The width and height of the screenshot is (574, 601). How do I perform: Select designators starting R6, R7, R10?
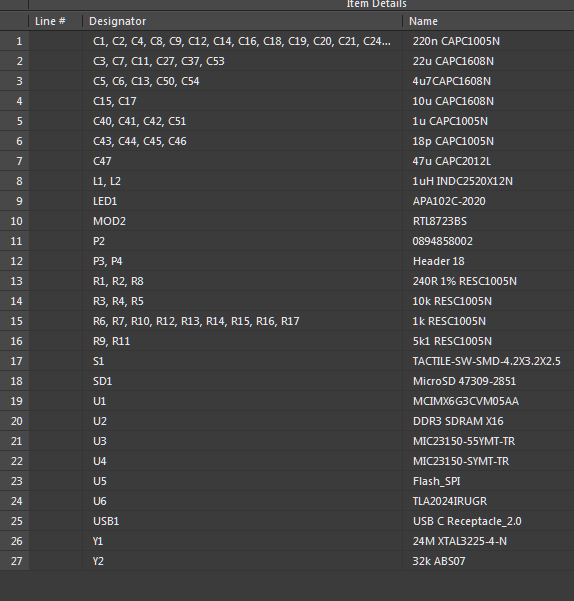click(243, 321)
